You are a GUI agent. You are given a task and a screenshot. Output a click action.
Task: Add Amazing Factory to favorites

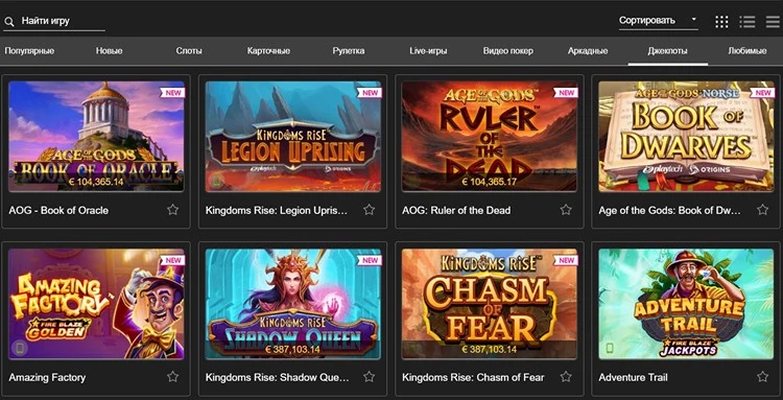pos(173,377)
